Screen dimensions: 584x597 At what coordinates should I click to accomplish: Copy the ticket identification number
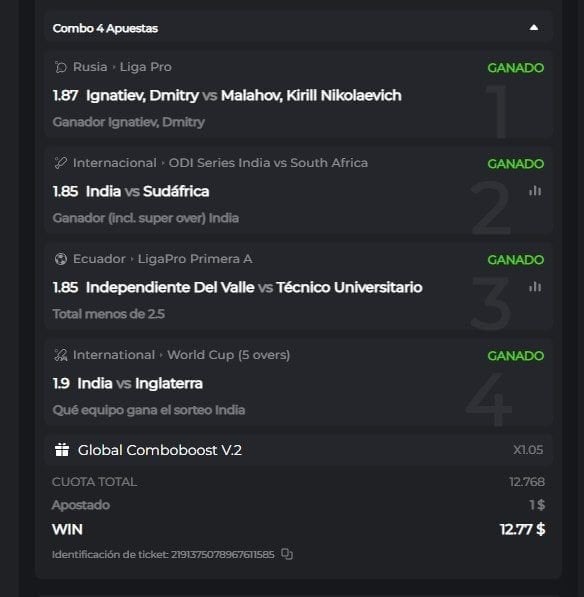(287, 554)
